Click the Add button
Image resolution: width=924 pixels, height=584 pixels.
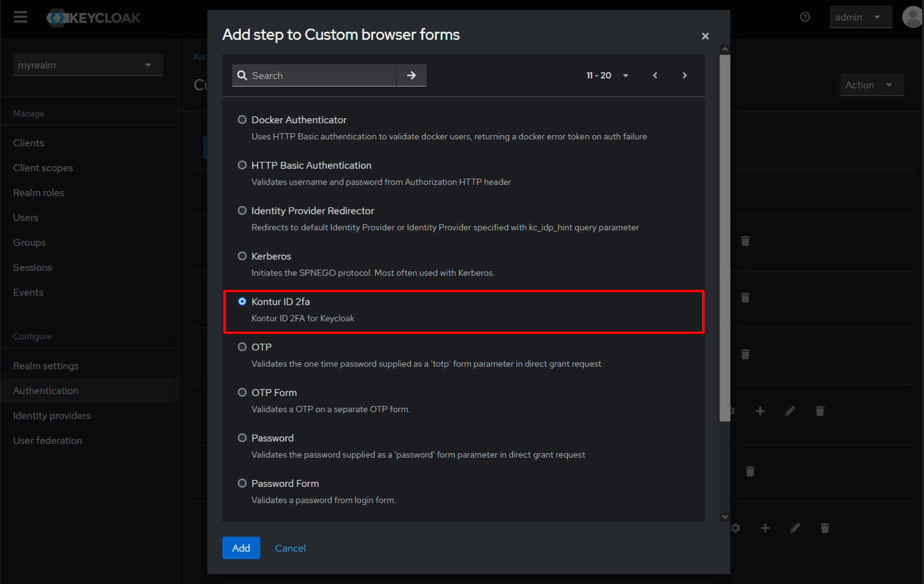(x=241, y=548)
